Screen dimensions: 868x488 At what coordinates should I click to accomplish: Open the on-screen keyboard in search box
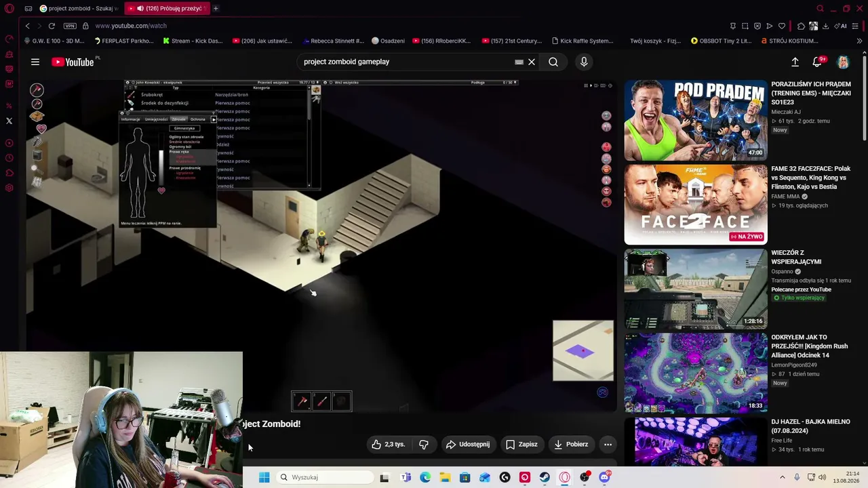click(519, 62)
